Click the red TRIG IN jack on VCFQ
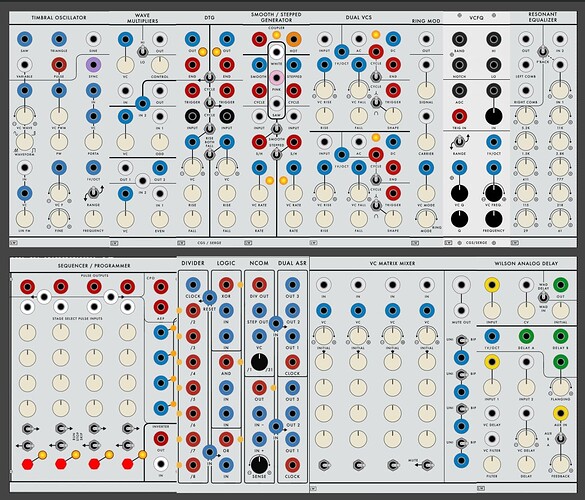585x500 pixels. coord(459,116)
